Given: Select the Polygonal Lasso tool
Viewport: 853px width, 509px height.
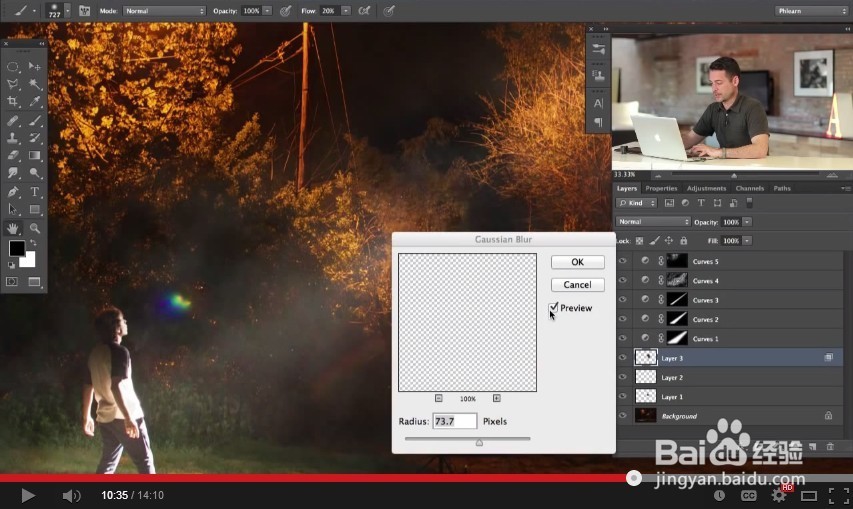Looking at the screenshot, I should [13, 84].
